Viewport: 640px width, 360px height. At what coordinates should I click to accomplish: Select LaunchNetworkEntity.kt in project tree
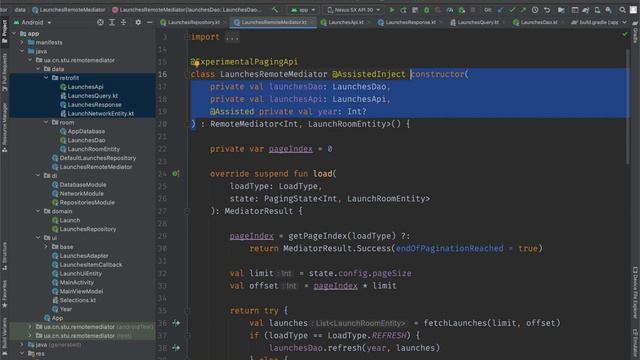(x=97, y=113)
